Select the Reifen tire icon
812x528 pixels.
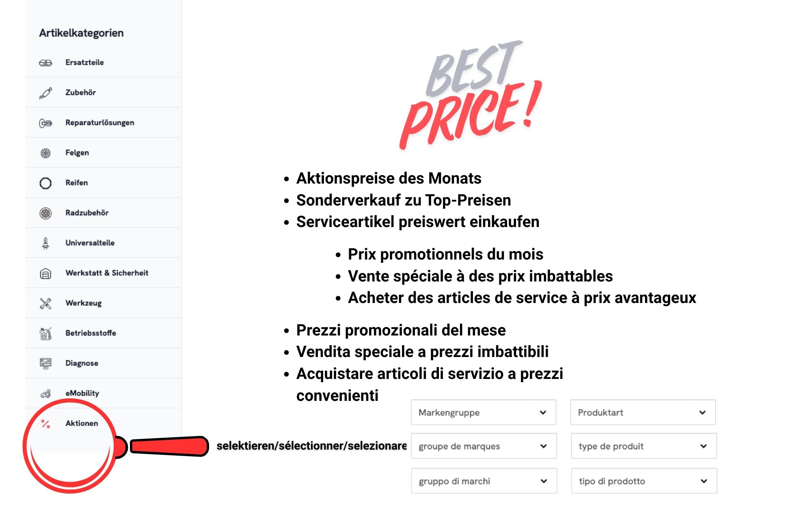coord(45,183)
